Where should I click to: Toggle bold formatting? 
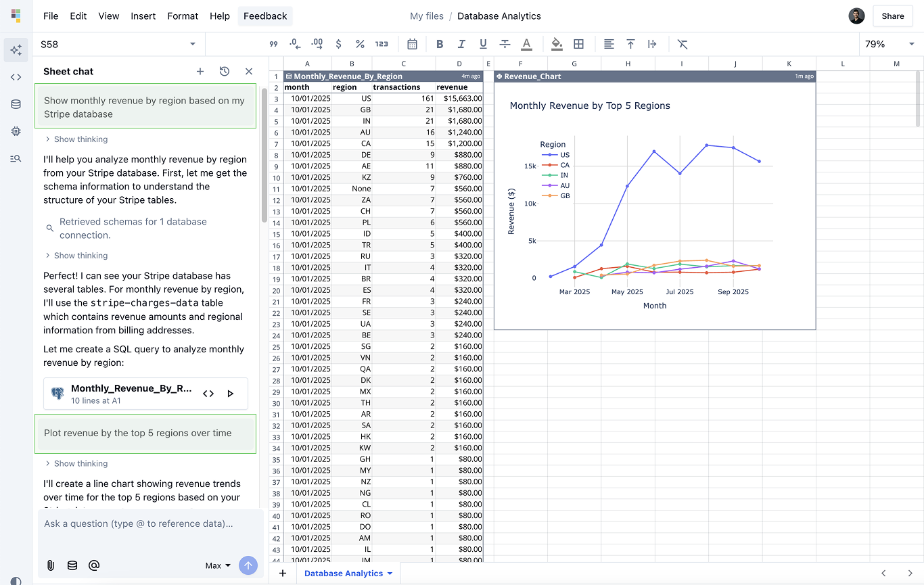(x=440, y=43)
